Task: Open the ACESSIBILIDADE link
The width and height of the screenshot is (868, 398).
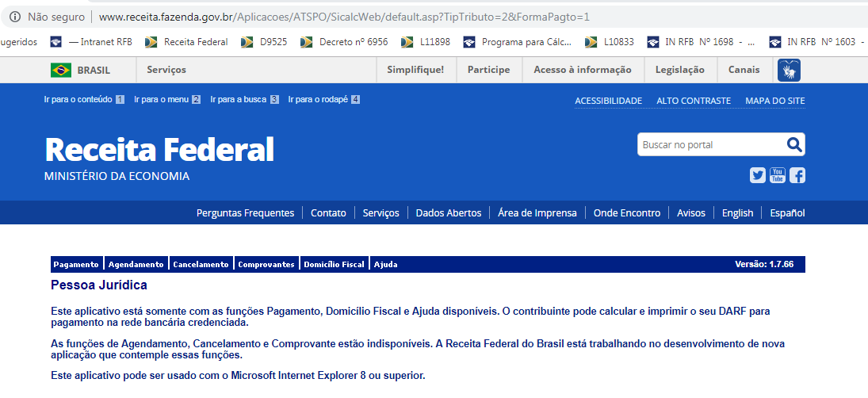Action: (x=608, y=101)
